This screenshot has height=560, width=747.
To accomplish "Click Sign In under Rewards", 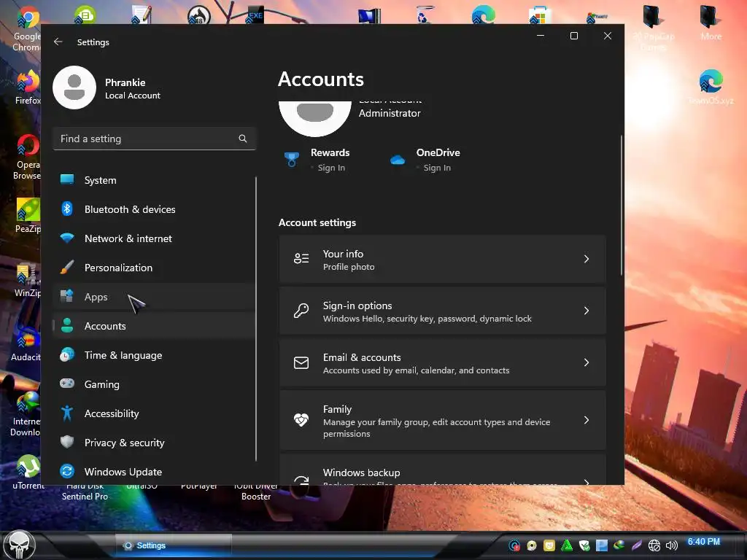I will tap(331, 168).
